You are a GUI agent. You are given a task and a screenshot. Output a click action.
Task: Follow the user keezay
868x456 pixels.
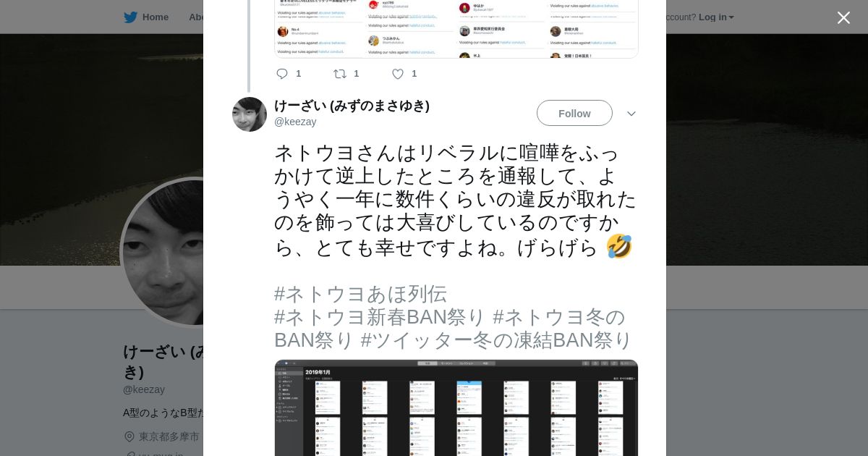(x=574, y=114)
